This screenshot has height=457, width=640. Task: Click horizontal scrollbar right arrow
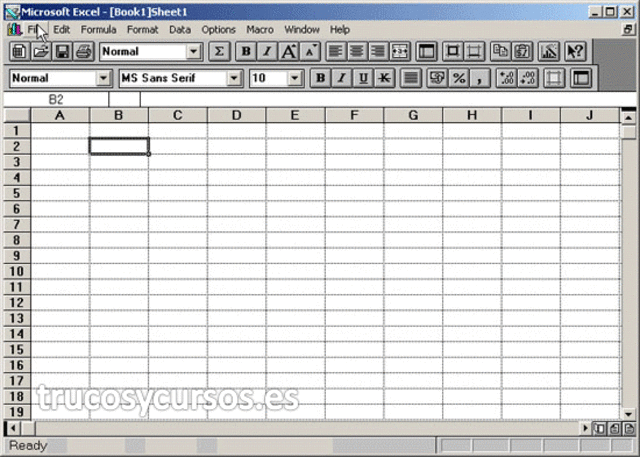(x=585, y=428)
